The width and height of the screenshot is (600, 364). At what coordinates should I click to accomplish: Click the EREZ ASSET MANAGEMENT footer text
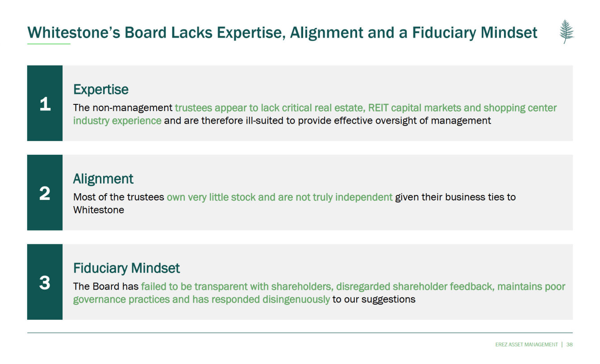[526, 344]
